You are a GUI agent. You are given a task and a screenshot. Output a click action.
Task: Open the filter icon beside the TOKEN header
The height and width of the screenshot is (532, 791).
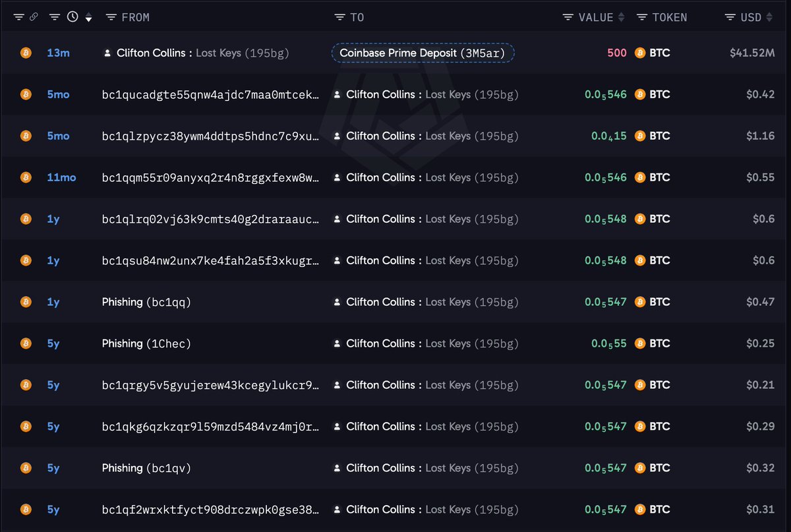[x=642, y=17]
